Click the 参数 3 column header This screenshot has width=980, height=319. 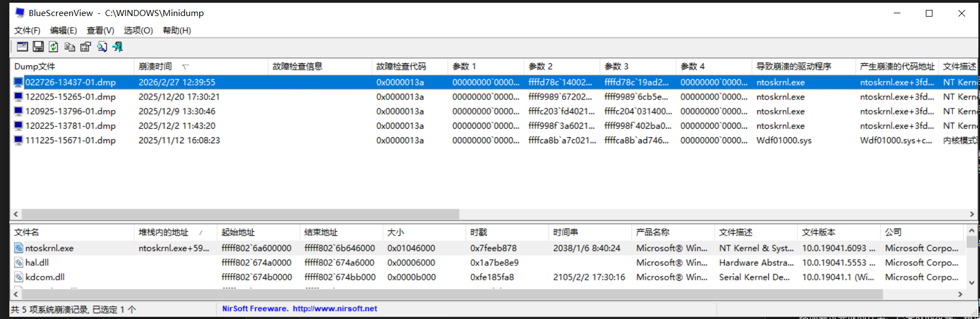pyautogui.click(x=638, y=66)
